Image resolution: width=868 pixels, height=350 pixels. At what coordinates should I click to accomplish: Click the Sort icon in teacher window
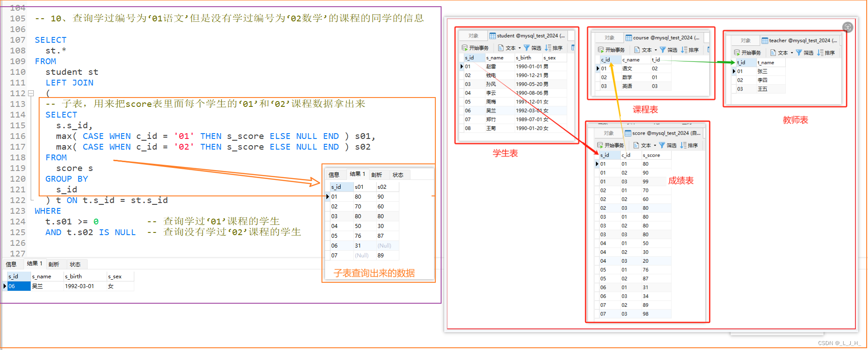pos(820,53)
